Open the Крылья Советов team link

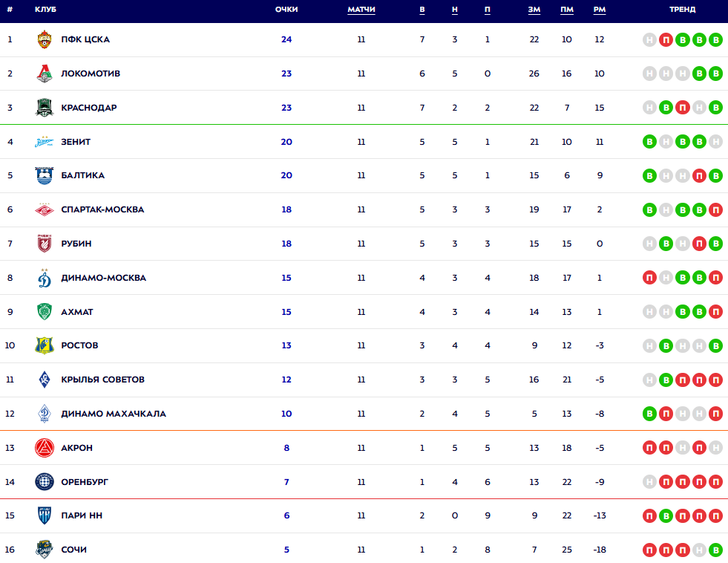[102, 380]
